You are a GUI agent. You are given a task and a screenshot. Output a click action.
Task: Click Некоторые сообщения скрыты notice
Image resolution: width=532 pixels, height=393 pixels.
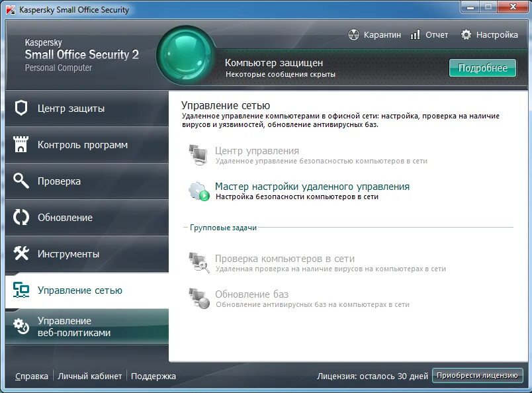281,74
